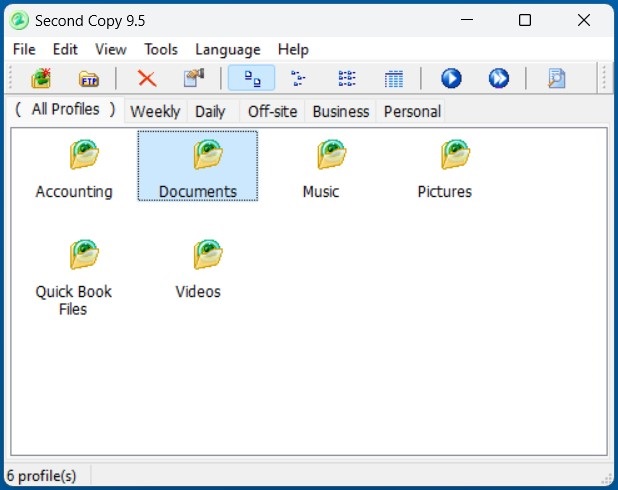
Task: Switch to details grid view icon
Action: [x=394, y=78]
